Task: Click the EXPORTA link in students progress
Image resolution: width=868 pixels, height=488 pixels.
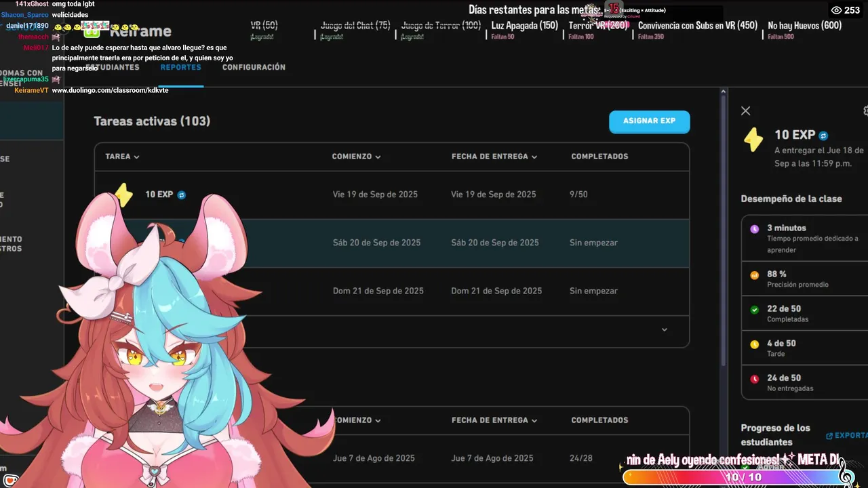Action: click(846, 436)
